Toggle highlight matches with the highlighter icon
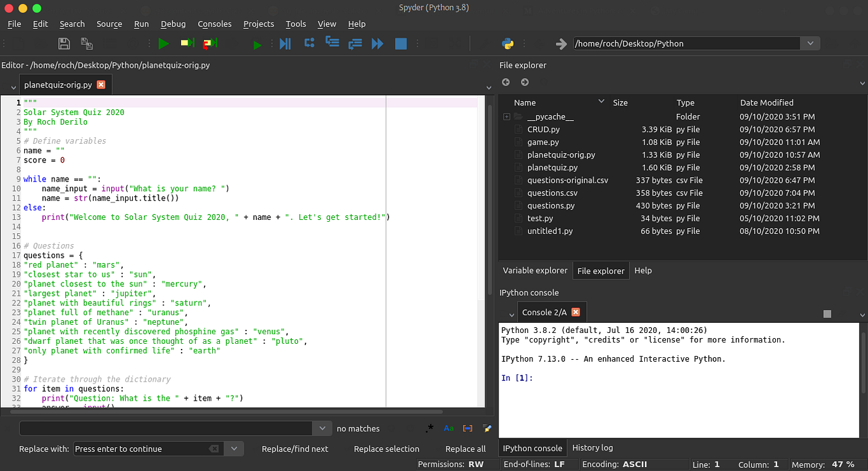Viewport: 868px width, 471px height. point(487,428)
